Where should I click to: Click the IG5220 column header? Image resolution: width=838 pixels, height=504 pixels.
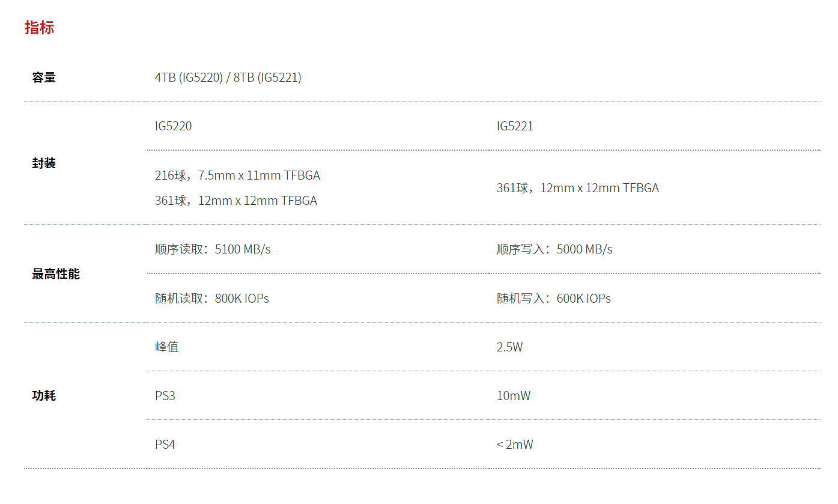[x=173, y=126]
